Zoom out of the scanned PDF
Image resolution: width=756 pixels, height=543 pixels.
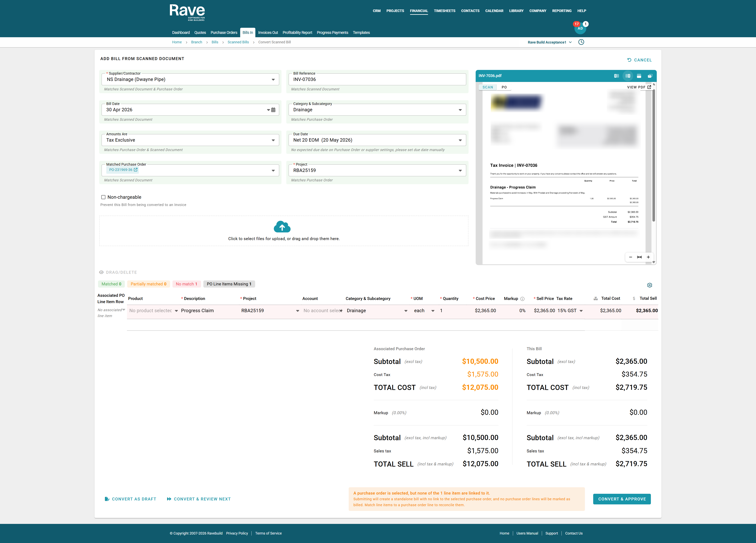coord(630,257)
